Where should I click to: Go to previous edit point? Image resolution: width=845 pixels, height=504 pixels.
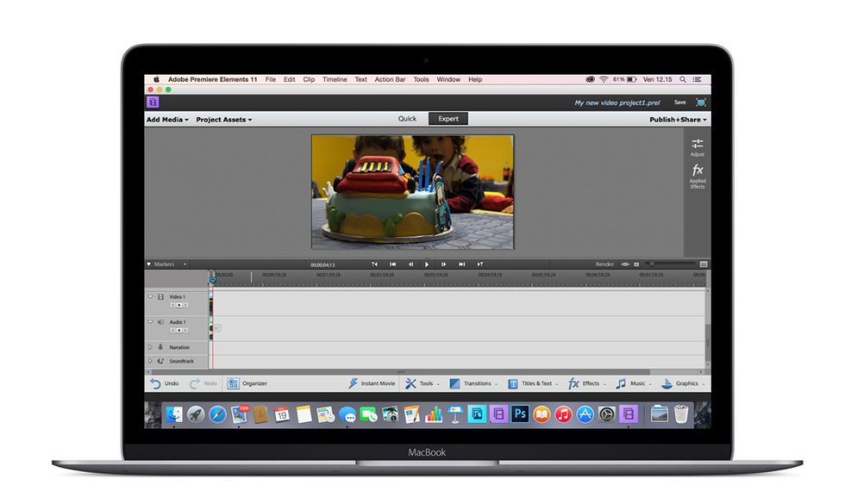(393, 264)
